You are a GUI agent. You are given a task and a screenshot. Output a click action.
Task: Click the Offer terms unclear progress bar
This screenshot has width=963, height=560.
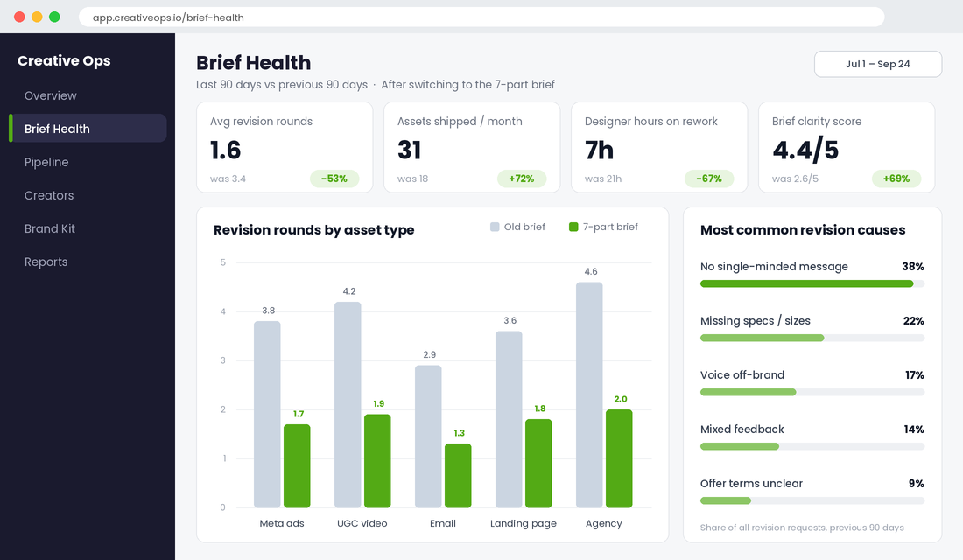[812, 500]
